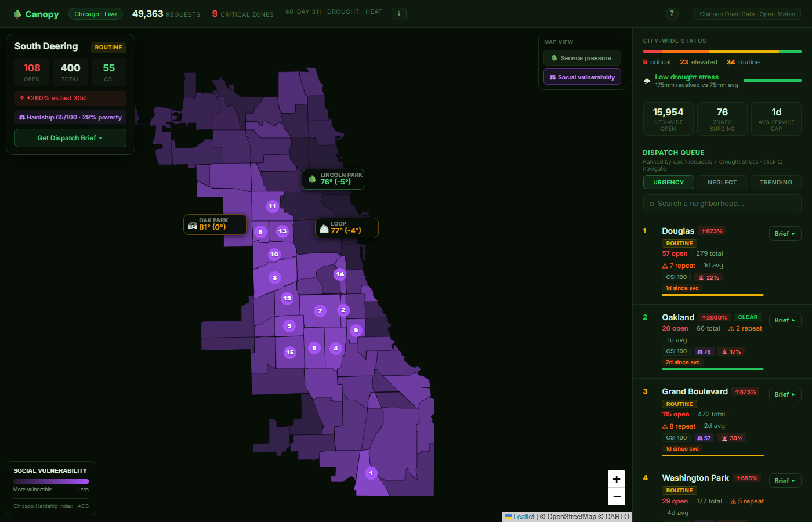Image resolution: width=812 pixels, height=522 pixels.
Task: Click the green drought stress progress bar
Action: (773, 81)
